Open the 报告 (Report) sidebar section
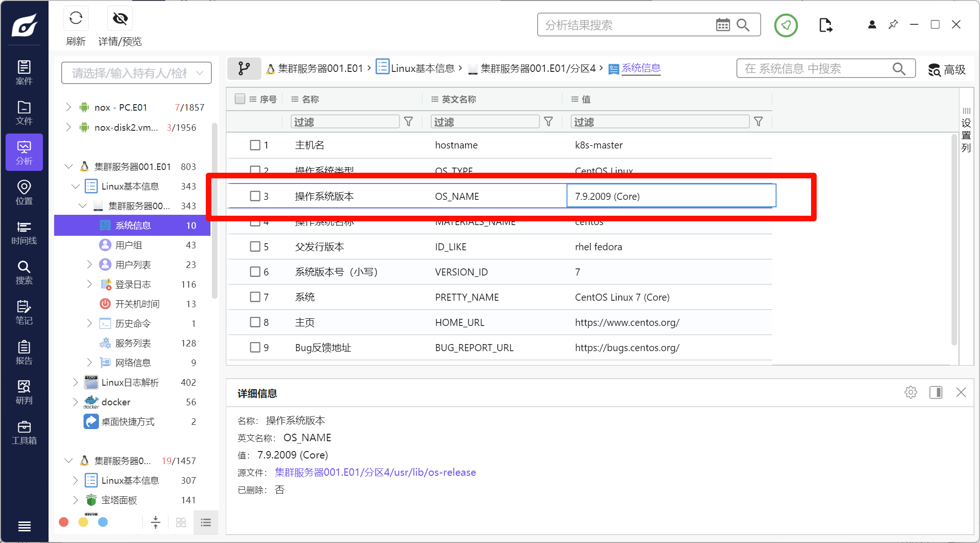The height and width of the screenshot is (543, 980). coord(24,353)
